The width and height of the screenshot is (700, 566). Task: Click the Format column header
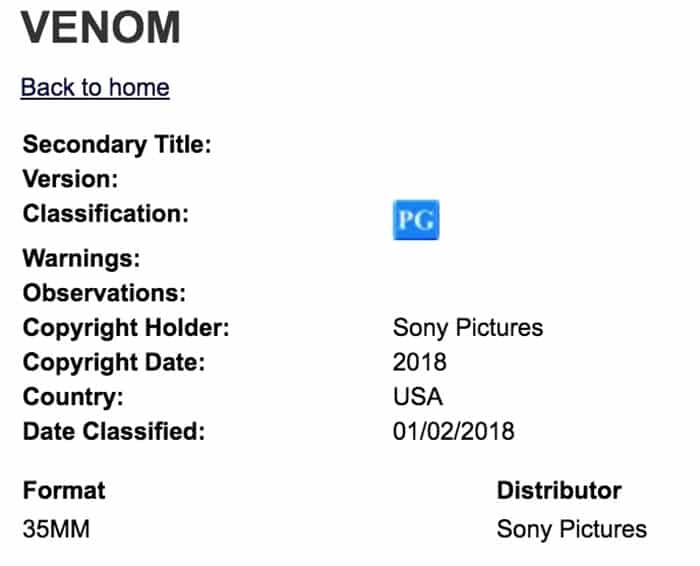(64, 491)
